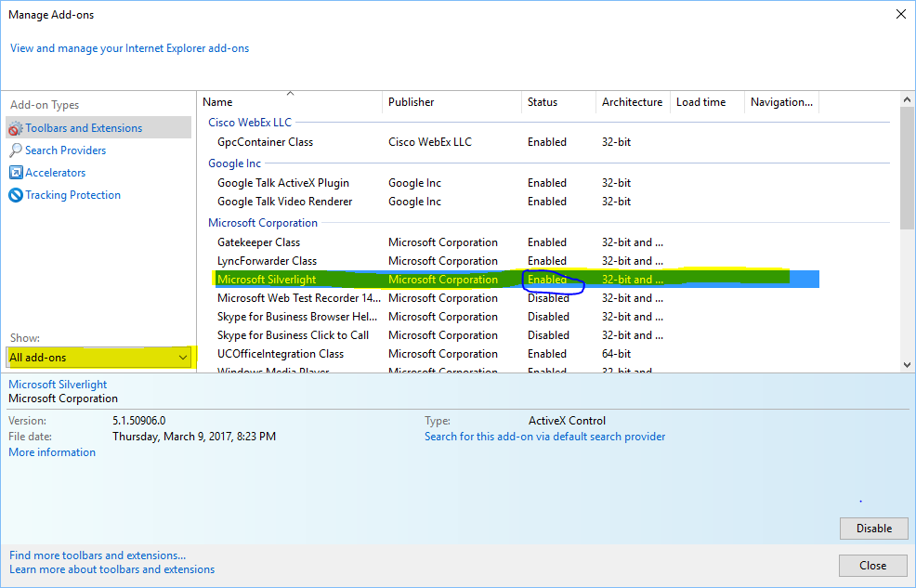
Task: Click Cisco WebEx LLC publisher cell of GpcContainer
Action: (430, 142)
